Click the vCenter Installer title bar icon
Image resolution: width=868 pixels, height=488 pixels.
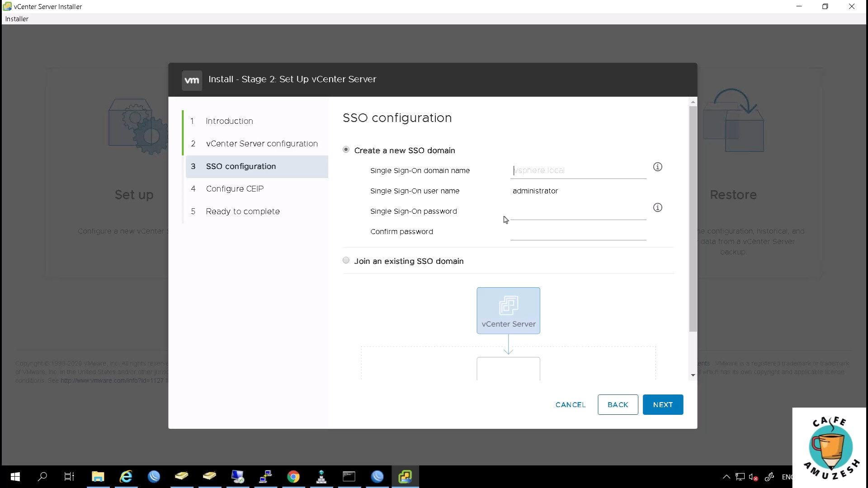[x=7, y=6]
